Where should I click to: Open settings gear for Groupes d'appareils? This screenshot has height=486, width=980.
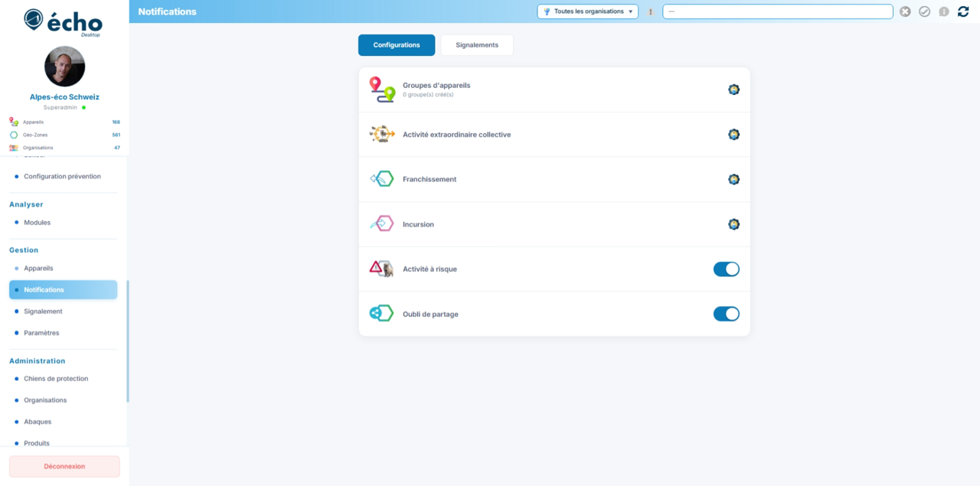[x=733, y=90]
